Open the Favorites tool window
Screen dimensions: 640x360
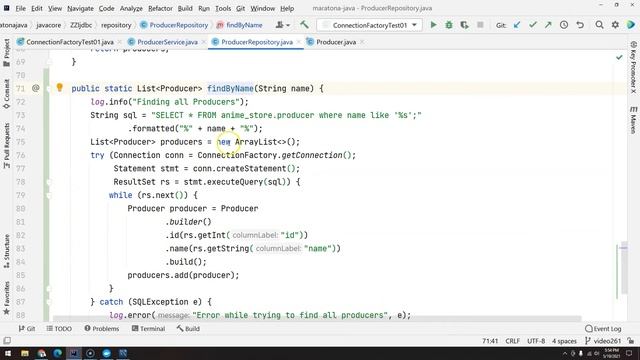6,298
